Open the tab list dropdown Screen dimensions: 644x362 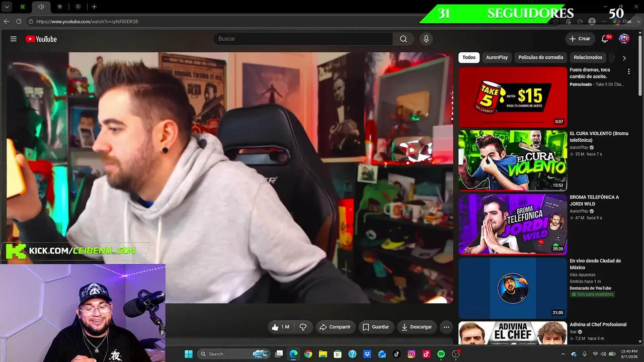pyautogui.click(x=7, y=7)
